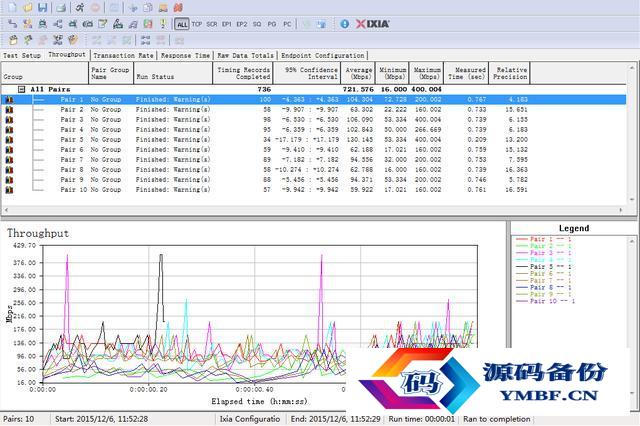Screen dimensions: 640x426
Task: Click the Maximum (Mbps) column header
Action: tap(427, 73)
